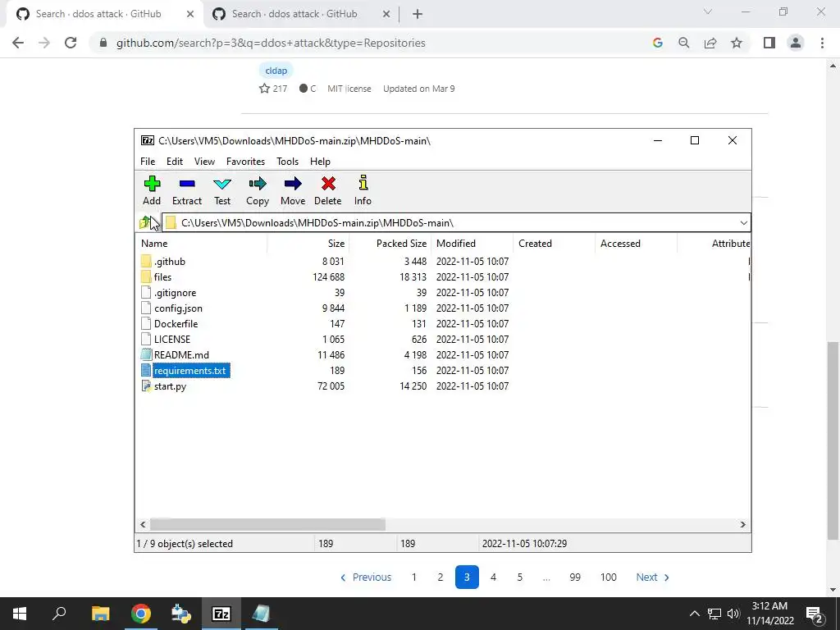Go up one folder level in 7-Zip
The width and height of the screenshot is (840, 630).
coord(144,222)
